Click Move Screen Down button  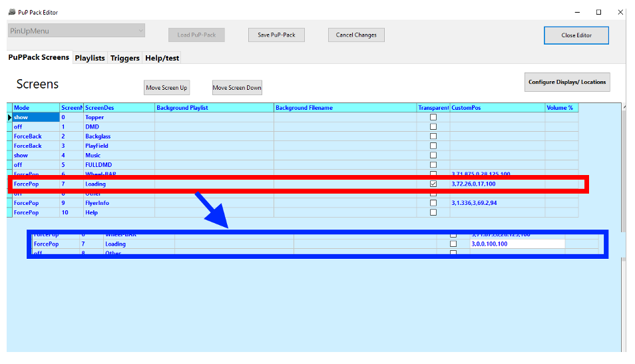click(x=237, y=87)
